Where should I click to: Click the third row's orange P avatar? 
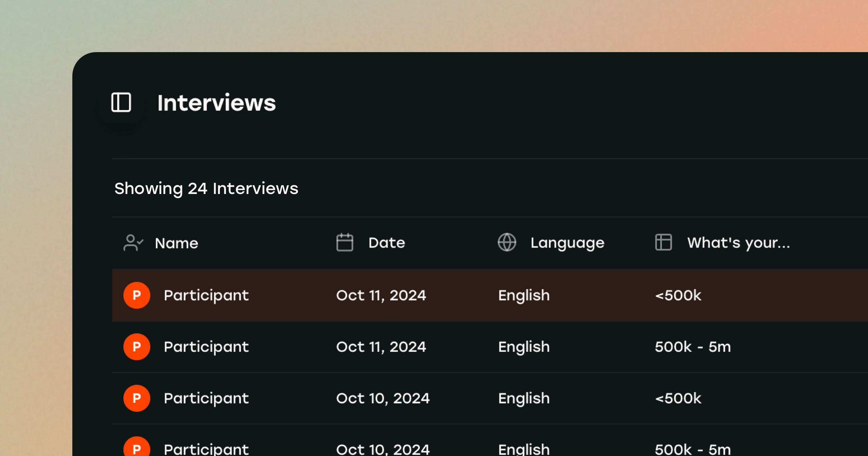137,398
